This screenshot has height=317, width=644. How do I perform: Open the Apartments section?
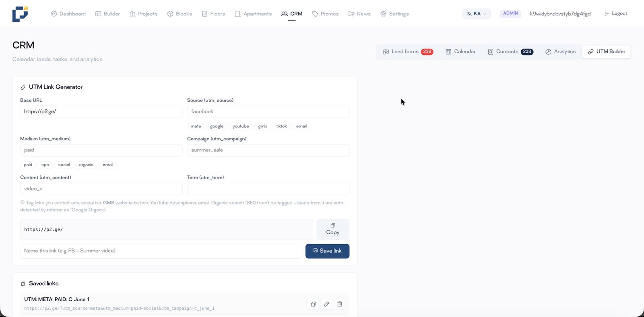click(x=253, y=14)
